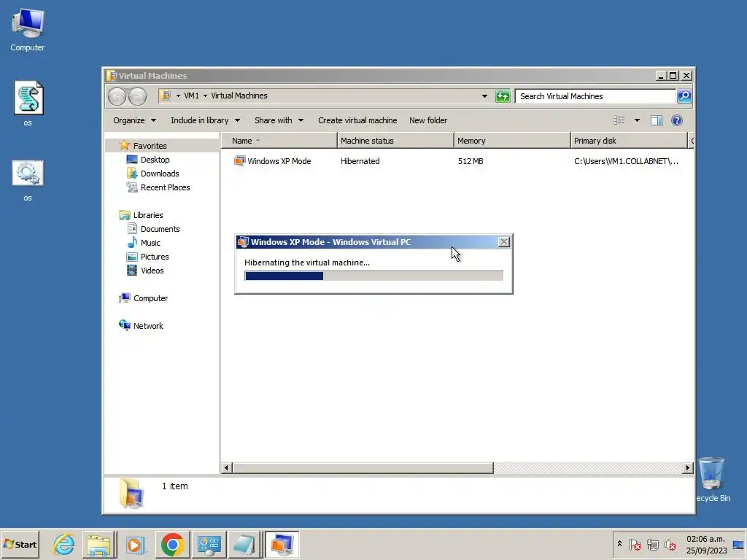Sort by the Name column header
The image size is (747, 560).
click(279, 141)
